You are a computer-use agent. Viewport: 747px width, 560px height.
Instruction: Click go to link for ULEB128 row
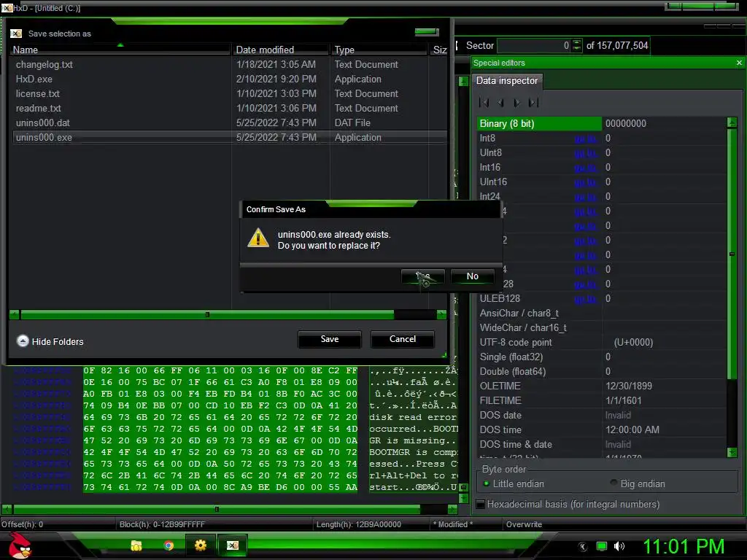[585, 298]
